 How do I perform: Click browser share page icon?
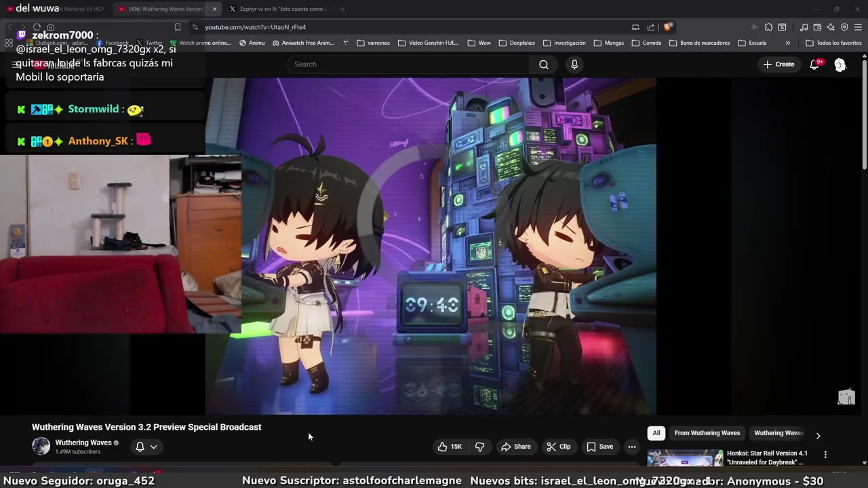651,27
